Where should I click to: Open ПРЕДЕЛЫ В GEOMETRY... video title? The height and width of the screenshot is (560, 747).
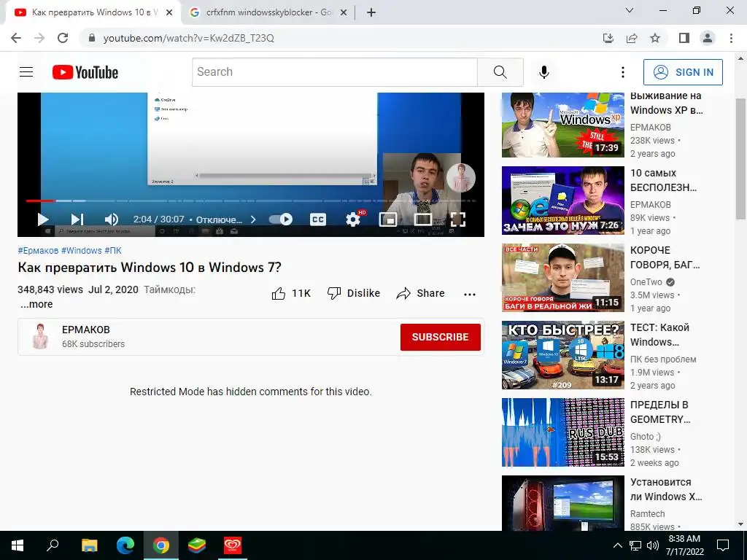pos(660,412)
